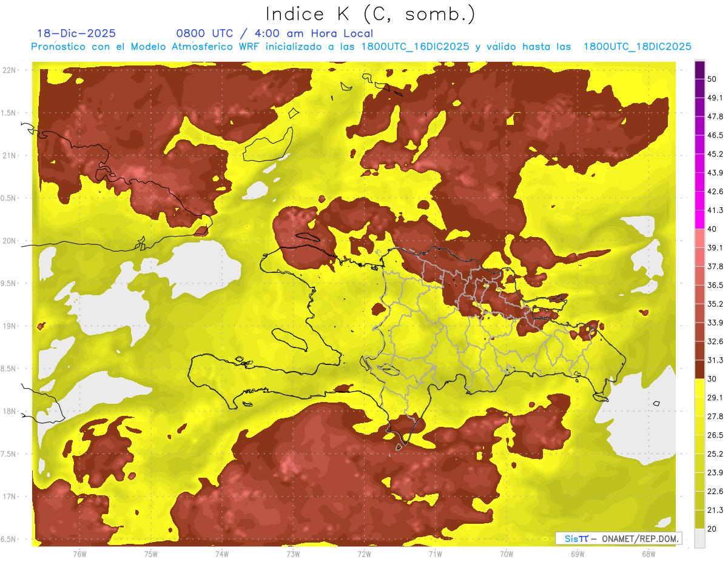Click the '19N' latitude axis label

9,326
